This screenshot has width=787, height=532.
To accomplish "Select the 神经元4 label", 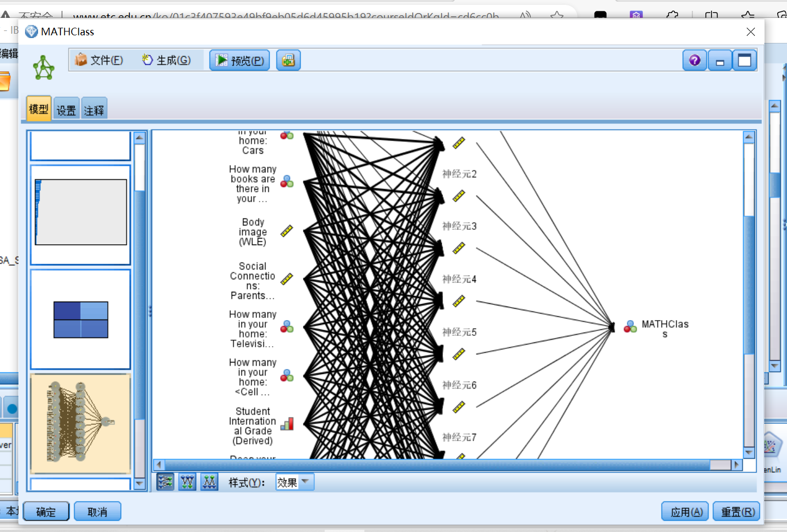I will (459, 279).
